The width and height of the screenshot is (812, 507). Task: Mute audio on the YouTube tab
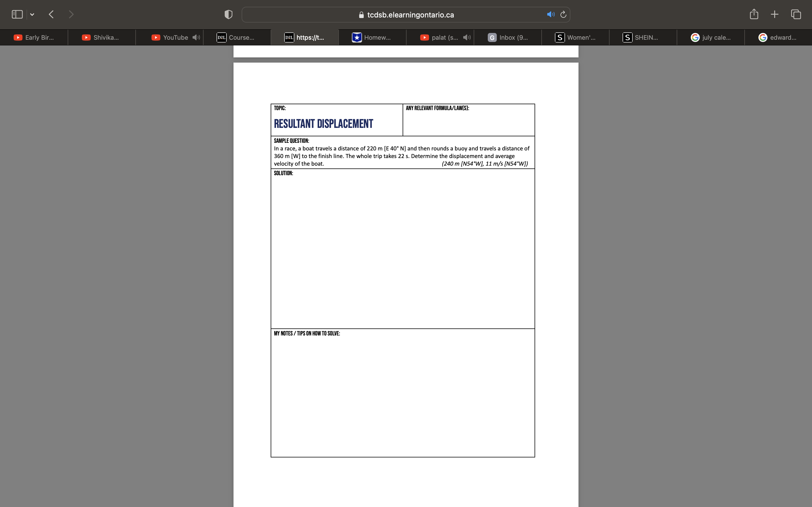(196, 37)
